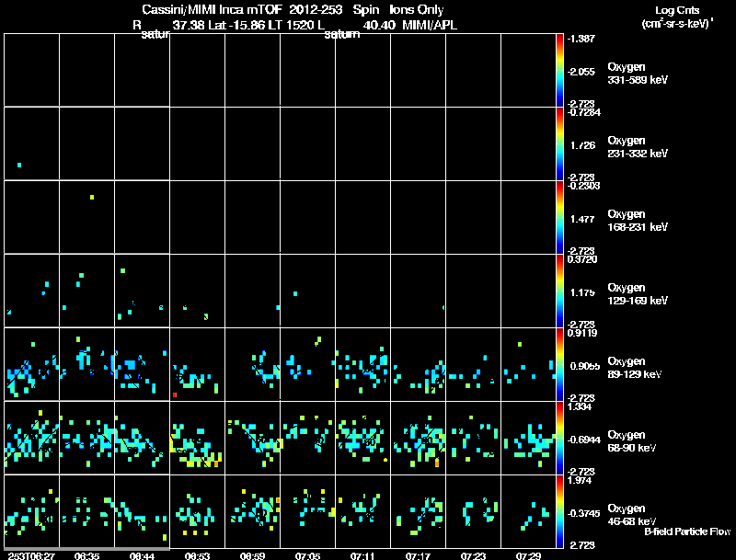Click the Oxygen 89-129 keV color scale bar

(x=559, y=364)
